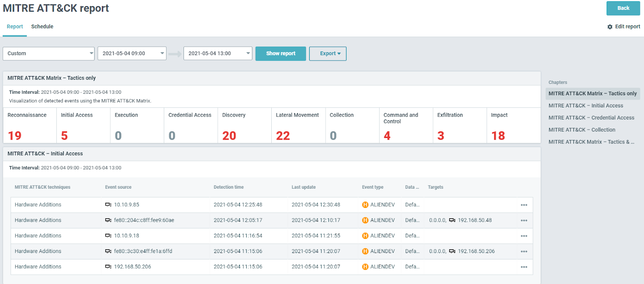Expand the Export dropdown menu
The image size is (644, 284).
click(x=328, y=54)
